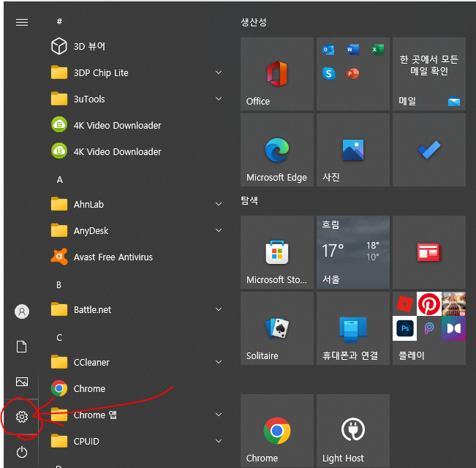Expand the 3DP Chip Lite folder

tap(219, 72)
